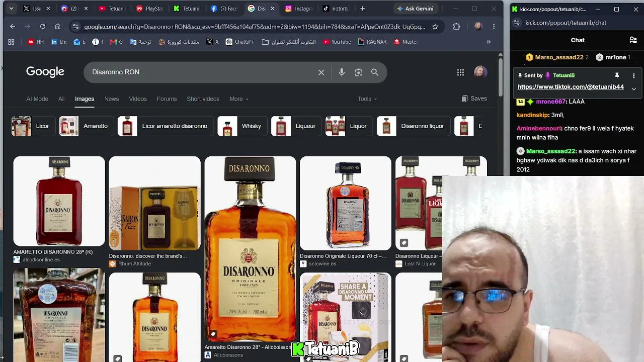Open the Chrome profile avatar in toolbar
The width and height of the screenshot is (644, 362).
[x=478, y=27]
